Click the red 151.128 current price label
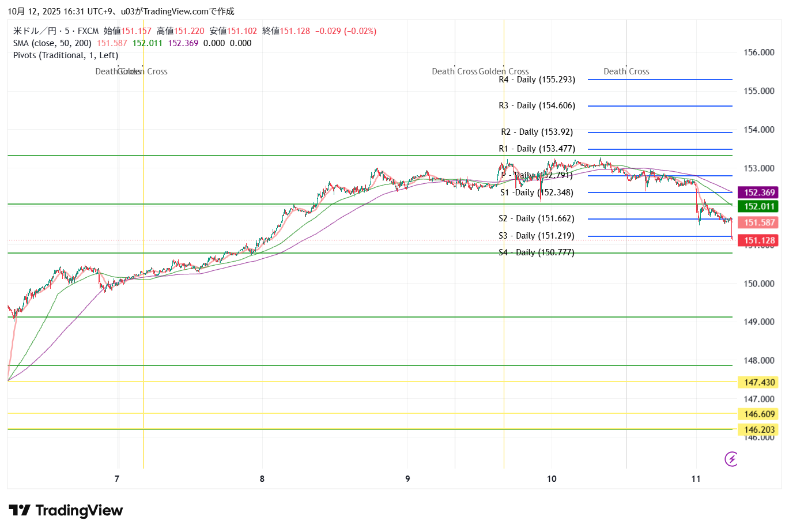This screenshot has height=532, width=789. [x=758, y=240]
